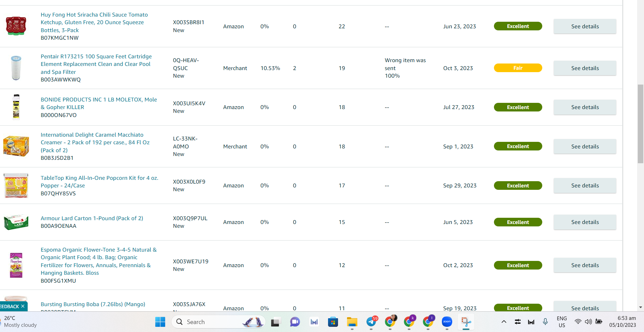Close the Feedback tab
Screen dimensions: 644x332
pos(23,306)
